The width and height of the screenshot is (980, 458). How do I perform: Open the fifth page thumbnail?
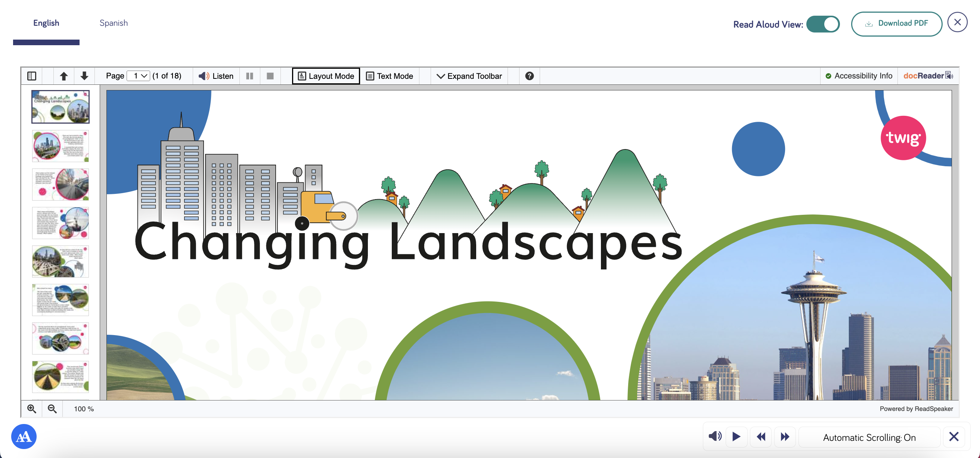pyautogui.click(x=61, y=262)
